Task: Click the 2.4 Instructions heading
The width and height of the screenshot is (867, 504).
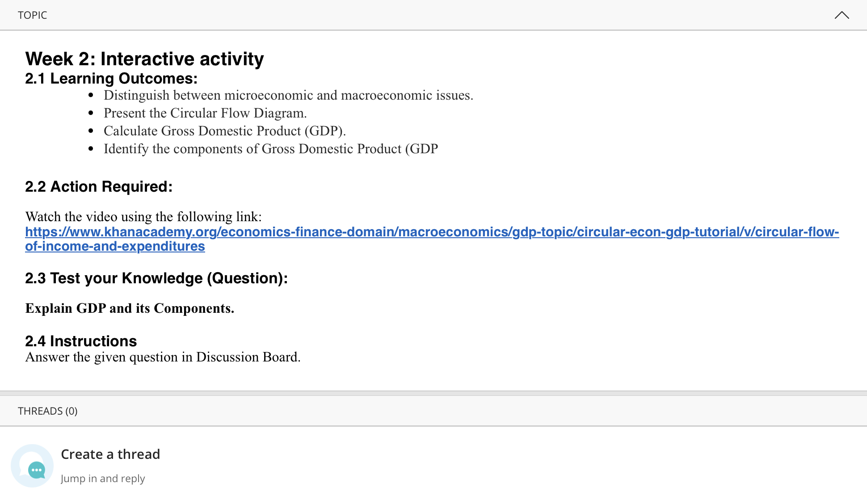Action: tap(81, 341)
